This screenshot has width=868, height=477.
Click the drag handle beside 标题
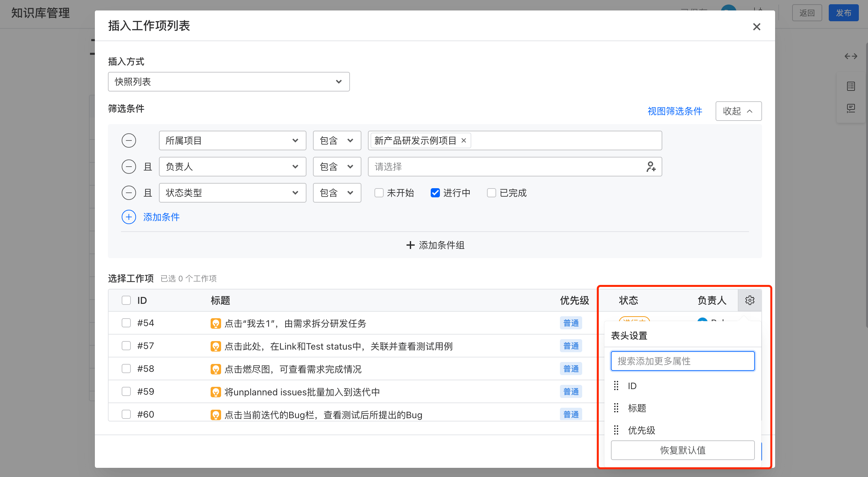[616, 408]
